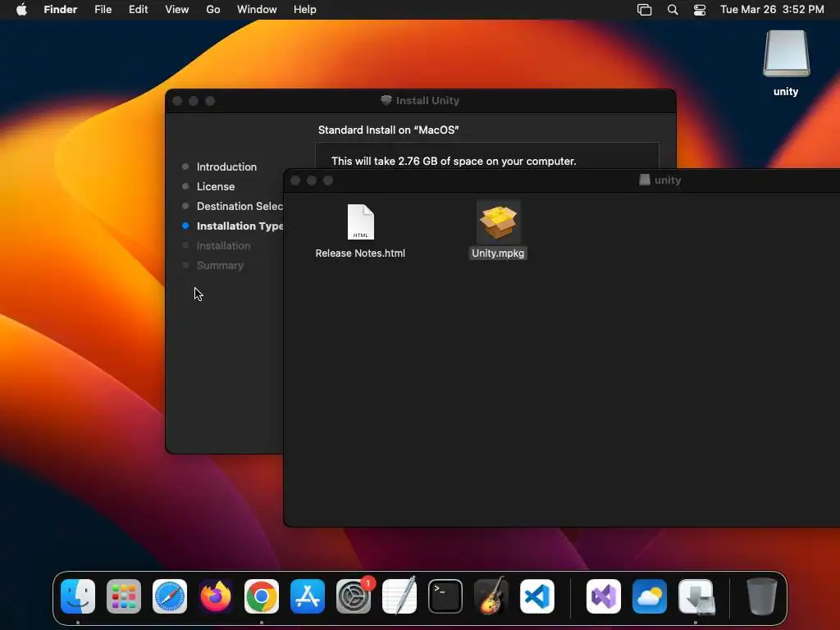Click the Unity.mpkg file name label

[498, 253]
